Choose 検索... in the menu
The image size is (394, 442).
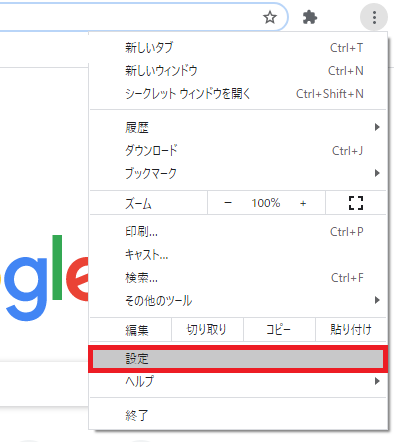(x=238, y=278)
